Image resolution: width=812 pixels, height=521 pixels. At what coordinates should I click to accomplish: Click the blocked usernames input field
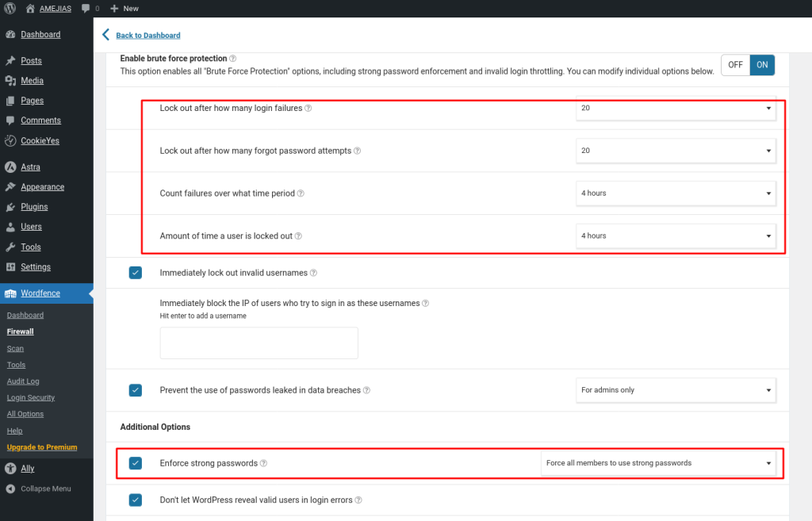point(259,343)
